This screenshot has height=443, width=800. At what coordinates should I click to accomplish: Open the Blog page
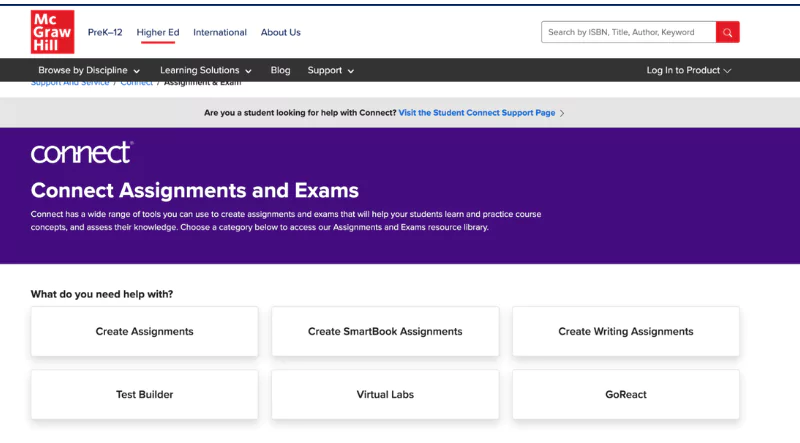(x=280, y=70)
